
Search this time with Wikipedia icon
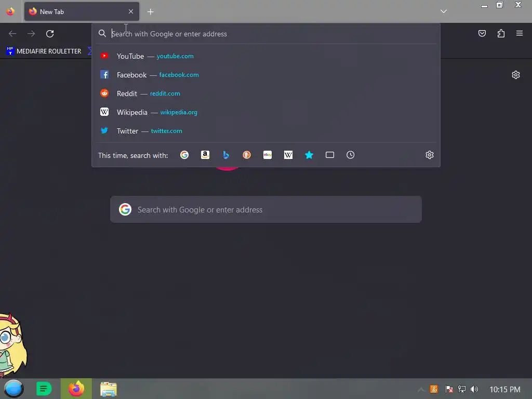[x=288, y=155]
